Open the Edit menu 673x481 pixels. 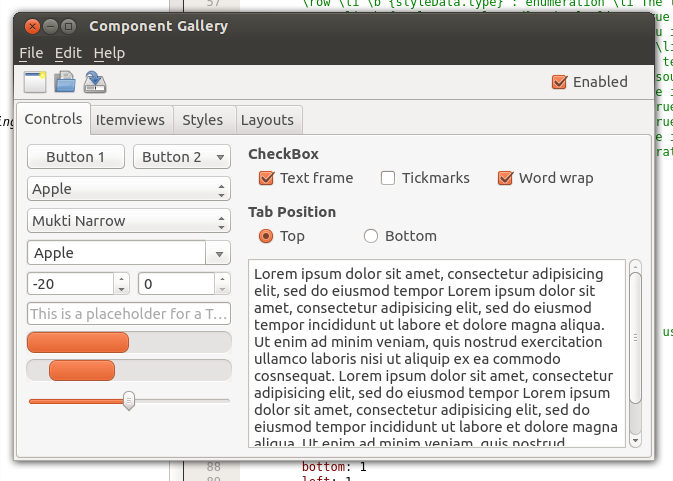click(68, 53)
